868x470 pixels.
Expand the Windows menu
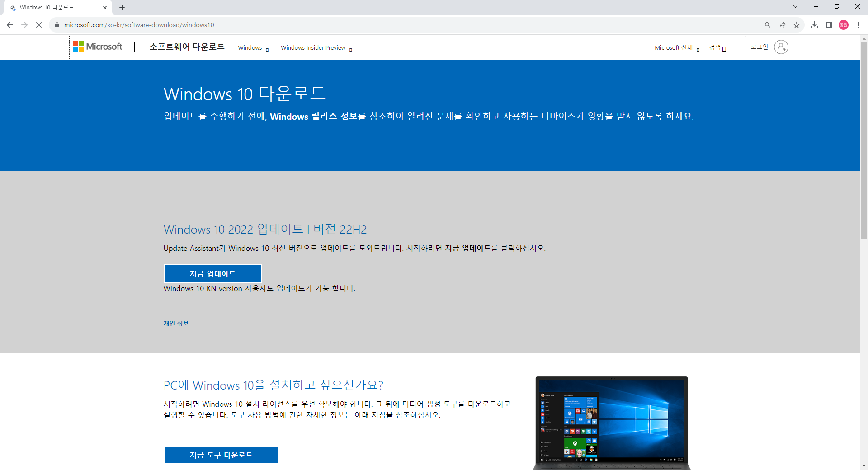pos(253,48)
